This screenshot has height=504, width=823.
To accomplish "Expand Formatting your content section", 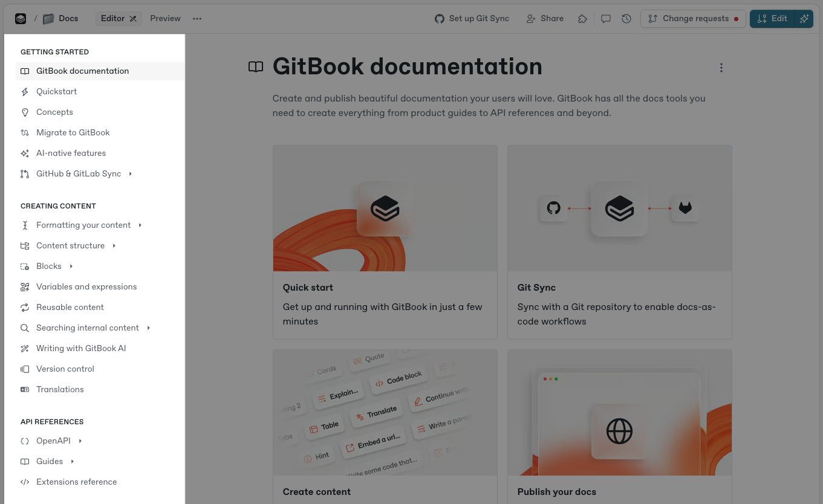I will (140, 225).
